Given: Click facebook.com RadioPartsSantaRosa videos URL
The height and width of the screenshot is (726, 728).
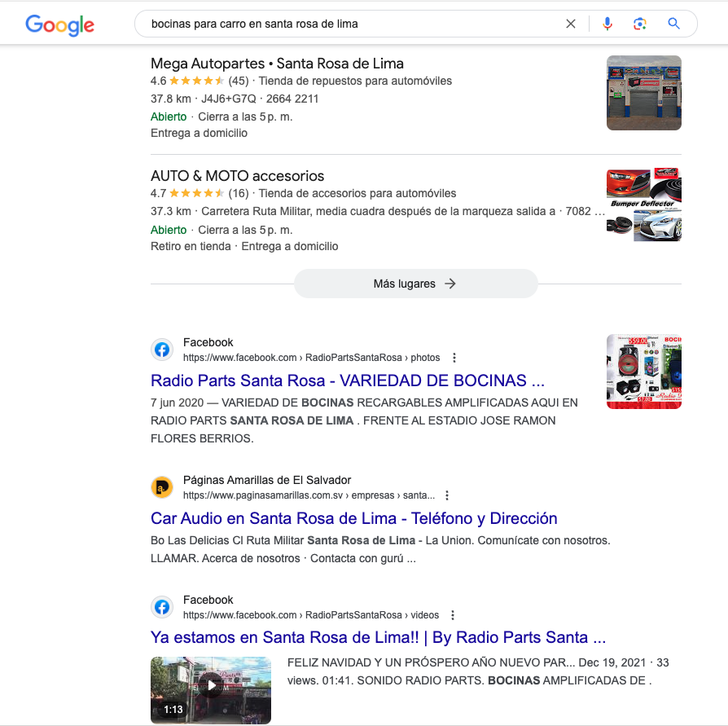Looking at the screenshot, I should coord(310,615).
